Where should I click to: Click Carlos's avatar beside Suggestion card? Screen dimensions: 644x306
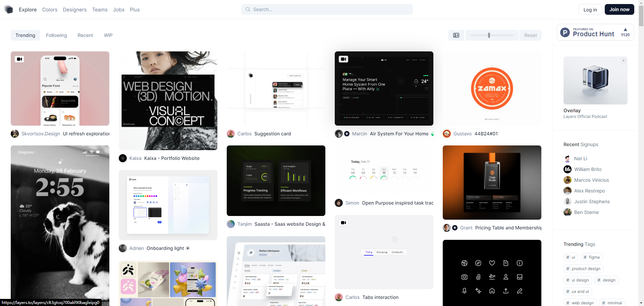tap(231, 134)
